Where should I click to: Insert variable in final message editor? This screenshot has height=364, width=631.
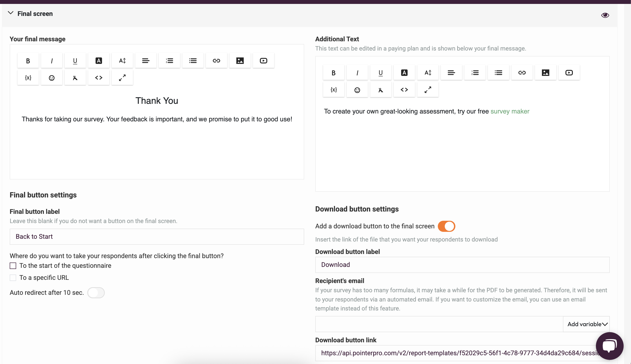(x=28, y=78)
